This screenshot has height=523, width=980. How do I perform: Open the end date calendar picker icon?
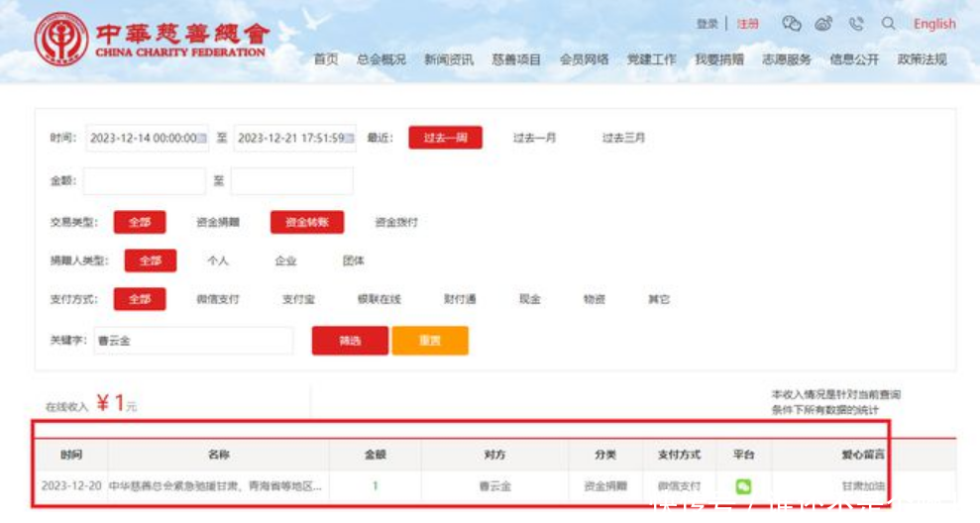coord(350,139)
